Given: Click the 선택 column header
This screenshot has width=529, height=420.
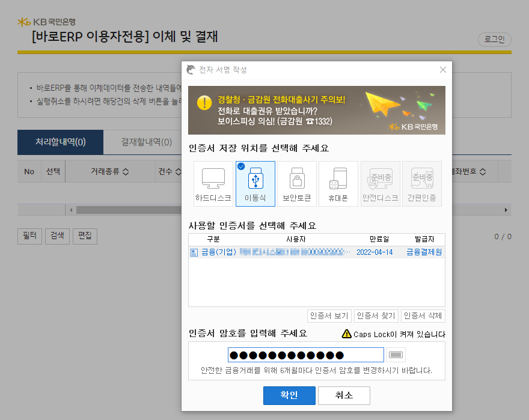Looking at the screenshot, I should pyautogui.click(x=53, y=172).
